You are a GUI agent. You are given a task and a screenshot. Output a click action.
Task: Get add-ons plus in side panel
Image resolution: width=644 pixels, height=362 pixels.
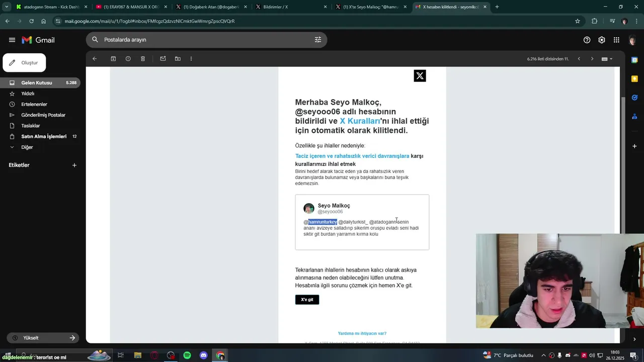(634, 146)
